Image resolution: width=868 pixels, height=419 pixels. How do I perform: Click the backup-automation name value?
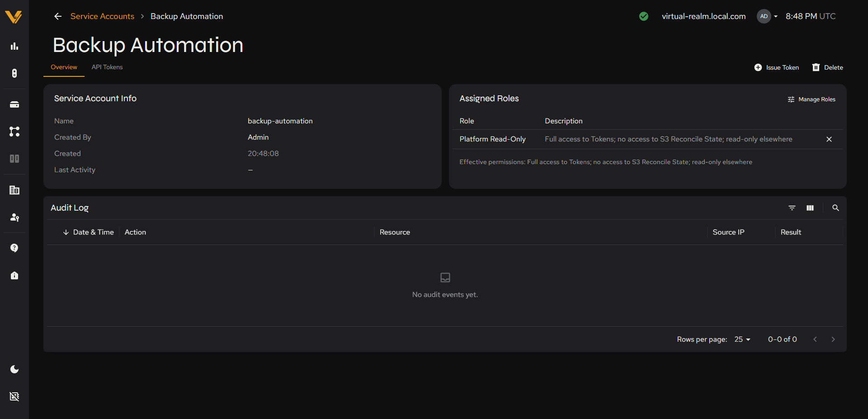(x=280, y=121)
